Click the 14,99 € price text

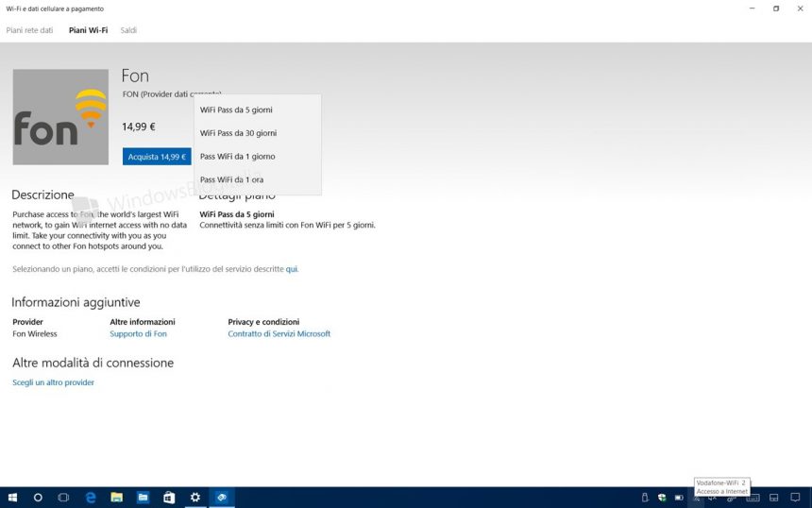pos(139,127)
